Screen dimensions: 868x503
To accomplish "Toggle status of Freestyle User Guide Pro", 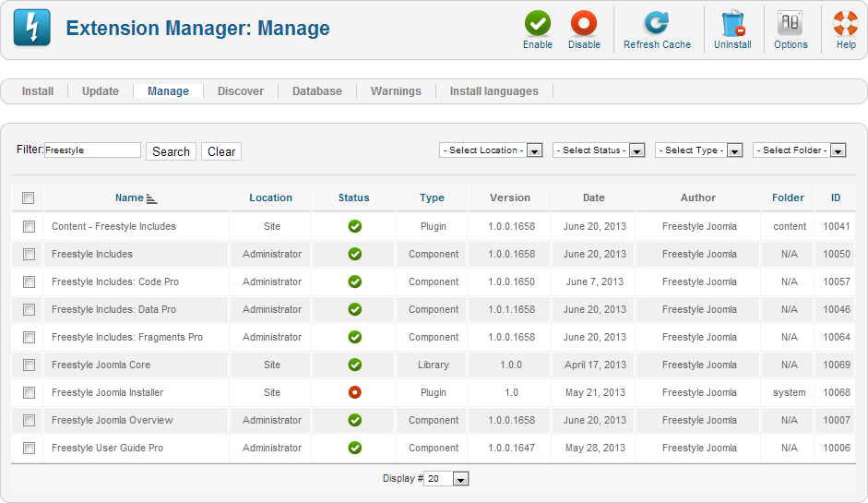I will click(355, 448).
